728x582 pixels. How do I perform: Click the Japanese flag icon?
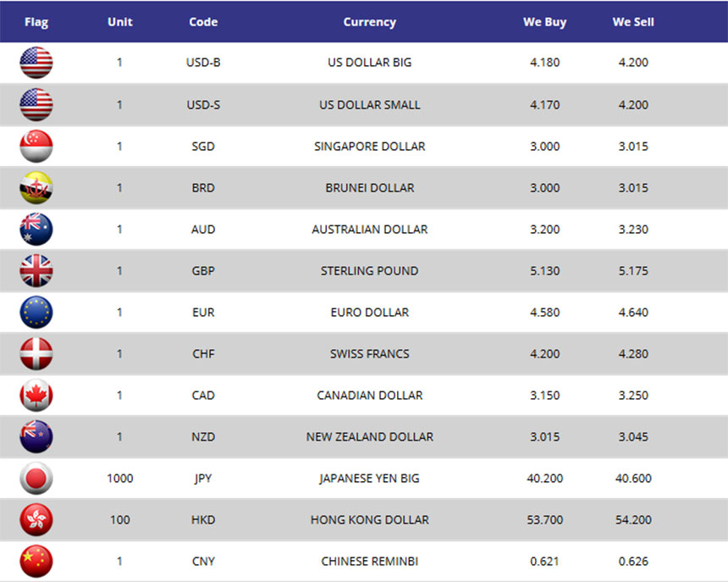tap(36, 478)
